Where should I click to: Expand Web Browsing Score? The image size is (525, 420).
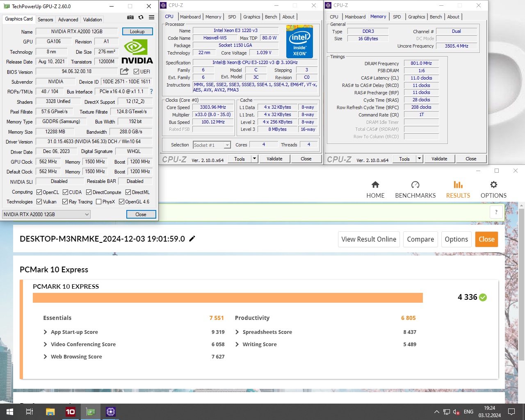coord(46,356)
